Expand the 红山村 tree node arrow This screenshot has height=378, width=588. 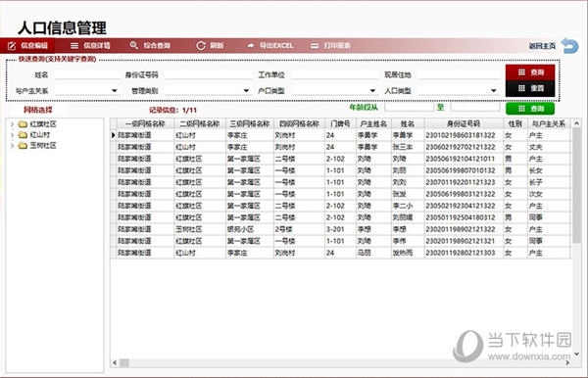pyautogui.click(x=13, y=135)
